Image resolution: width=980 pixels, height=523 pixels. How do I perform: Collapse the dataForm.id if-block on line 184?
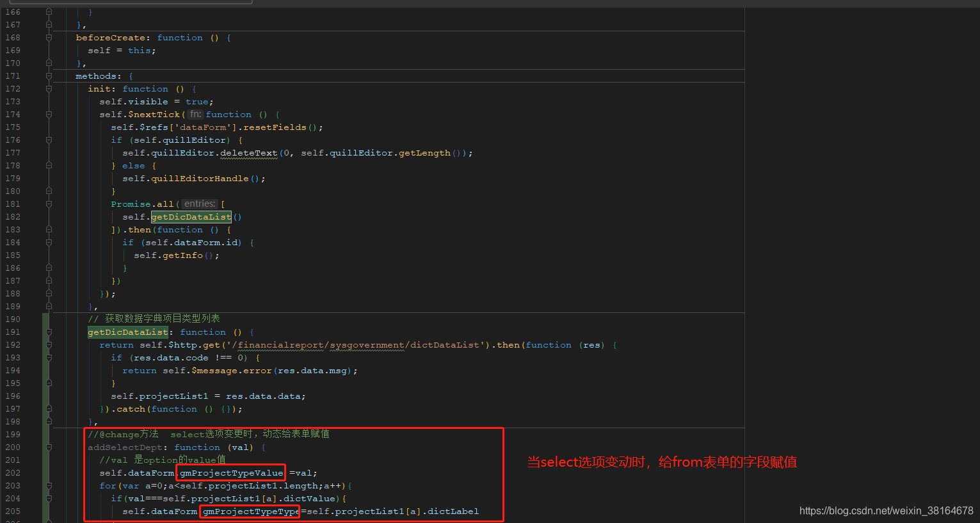pos(49,243)
